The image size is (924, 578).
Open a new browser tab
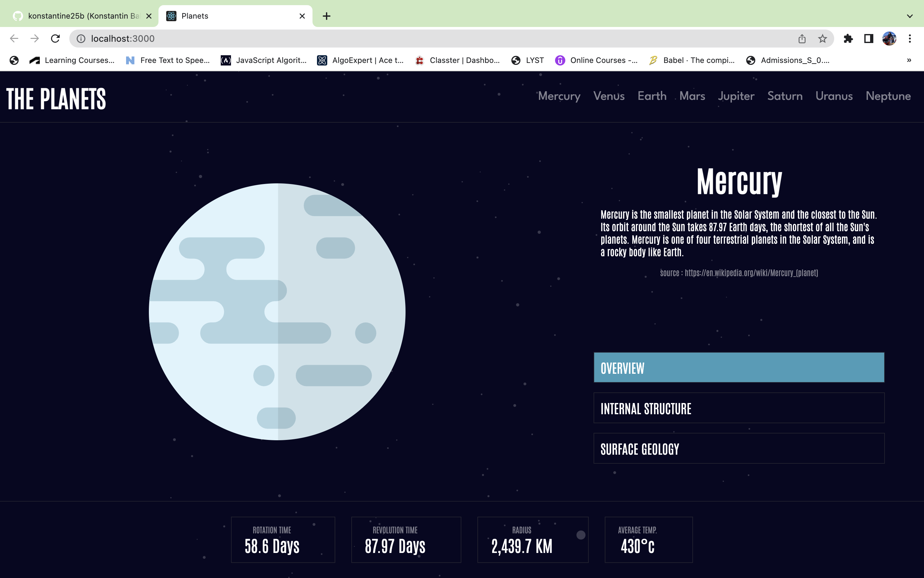327,16
